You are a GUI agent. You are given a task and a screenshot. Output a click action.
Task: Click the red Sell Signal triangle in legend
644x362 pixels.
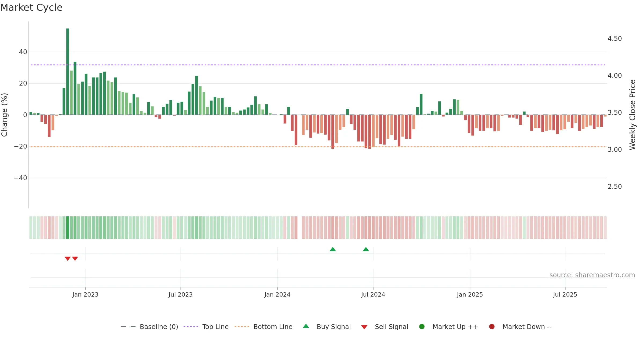tap(364, 327)
